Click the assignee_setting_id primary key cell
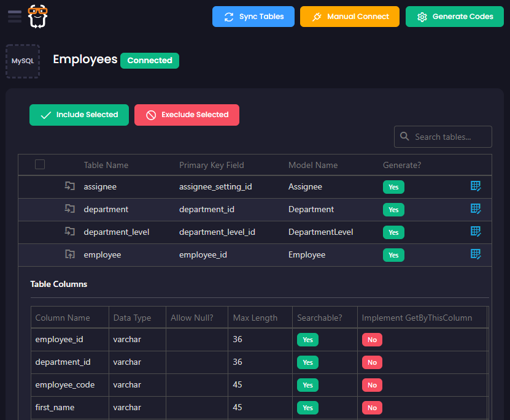The image size is (510, 420). tap(215, 187)
